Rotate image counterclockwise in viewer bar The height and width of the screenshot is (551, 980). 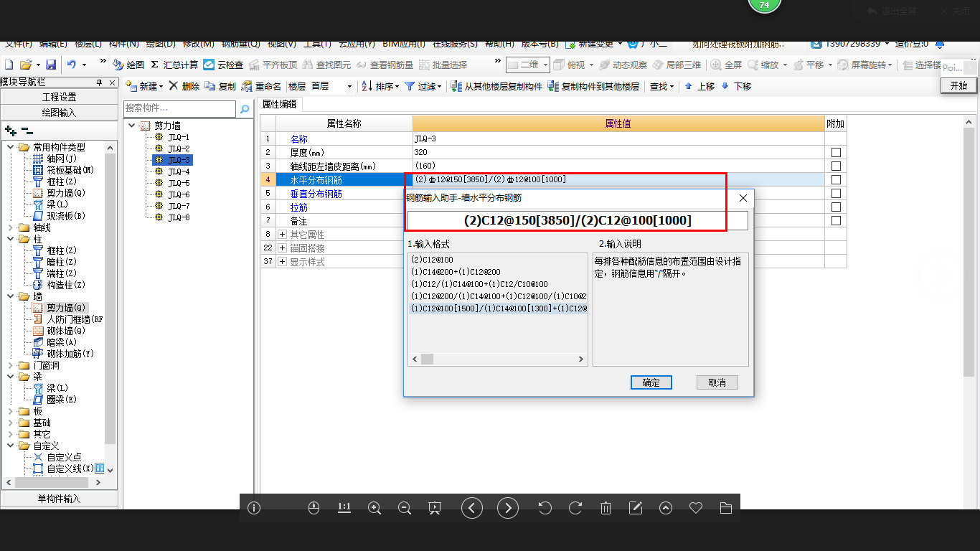point(545,508)
